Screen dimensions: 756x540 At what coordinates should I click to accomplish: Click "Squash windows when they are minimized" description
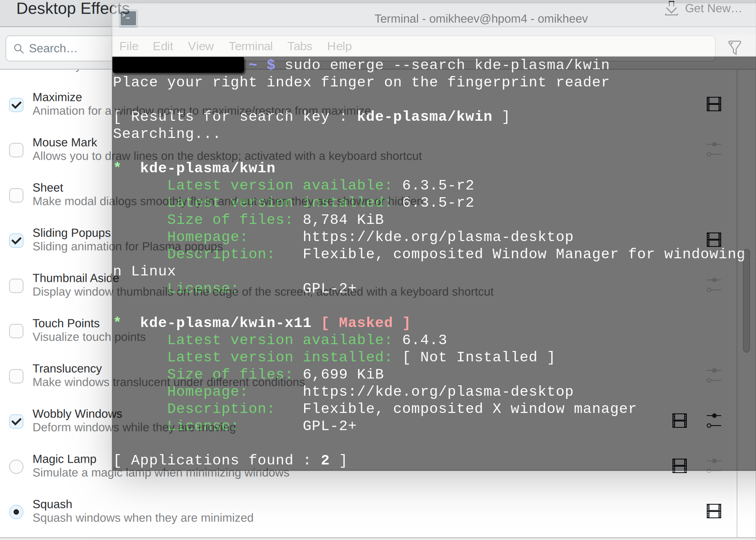143,518
